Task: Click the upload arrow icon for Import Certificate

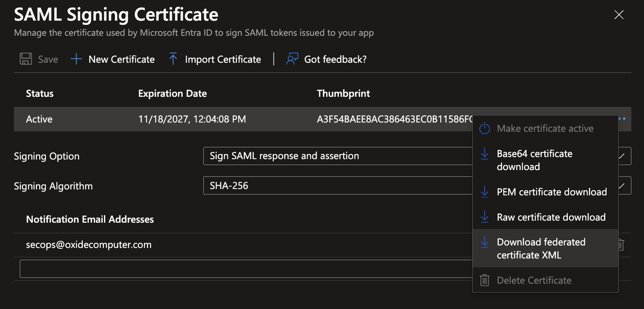Action: tap(173, 59)
